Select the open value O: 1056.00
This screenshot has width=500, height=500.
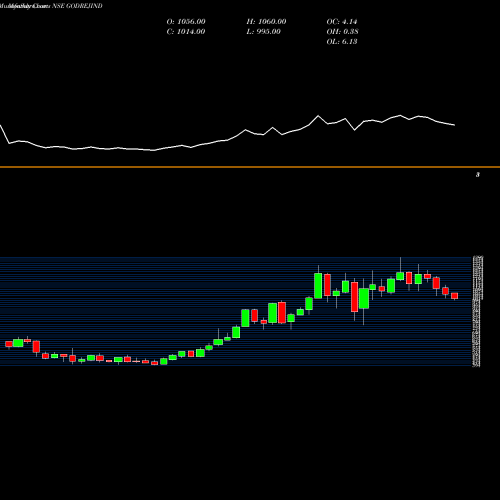pos(186,22)
